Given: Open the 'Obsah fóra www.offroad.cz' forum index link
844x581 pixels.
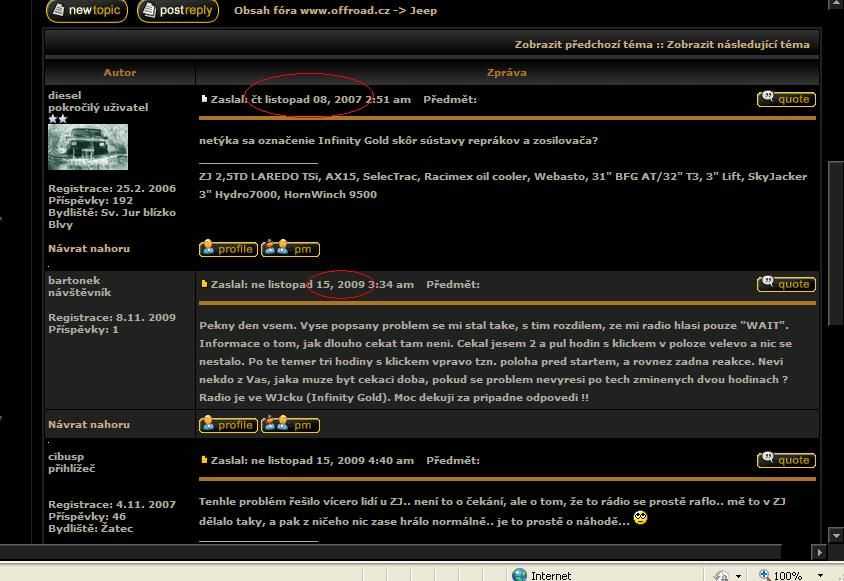Looking at the screenshot, I should point(312,10).
